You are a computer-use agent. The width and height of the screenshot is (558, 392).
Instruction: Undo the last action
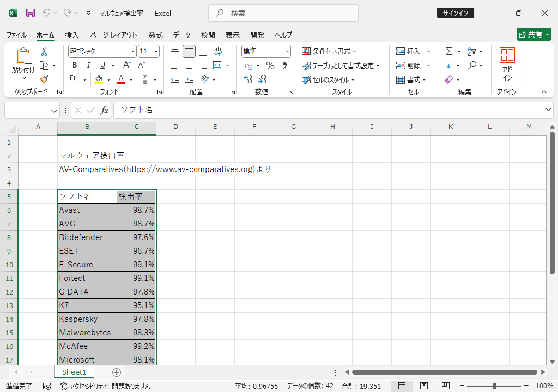click(46, 13)
